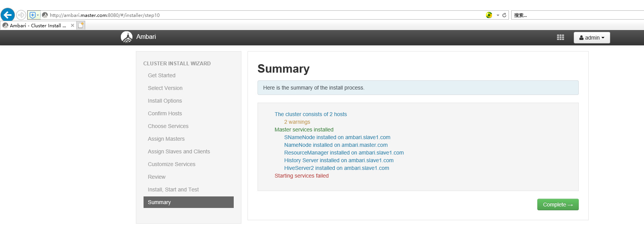Go to the Customize Services wizard step
The image size is (644, 251).
coord(172,164)
